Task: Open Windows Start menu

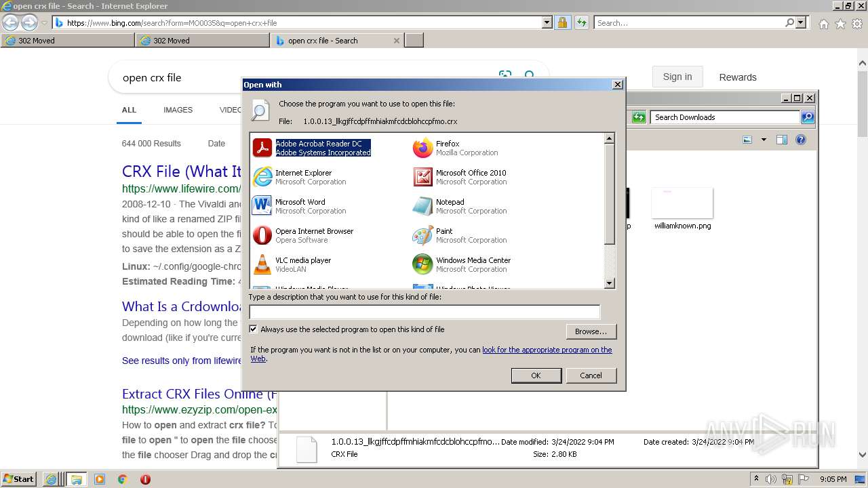Action: tap(18, 479)
